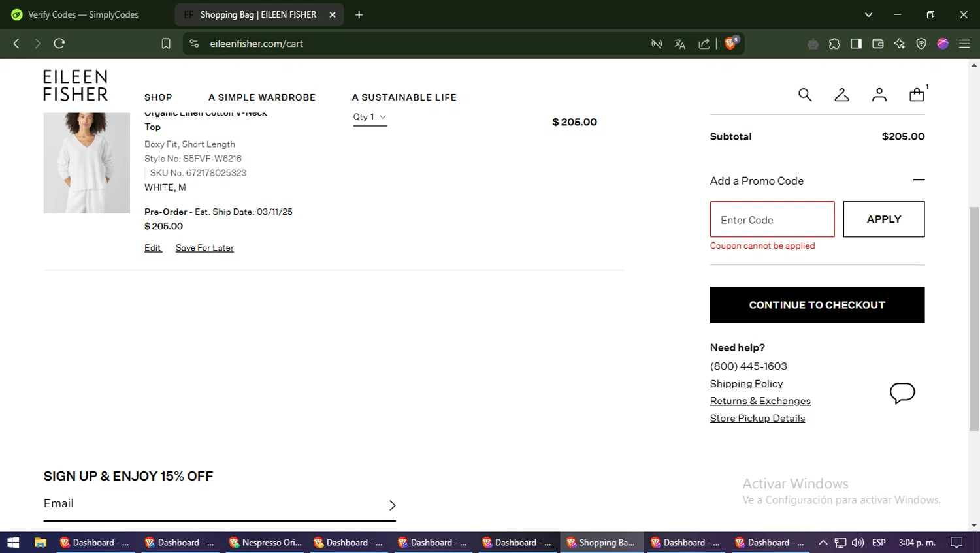980x553 pixels.
Task: Open the Qty 1 dropdown
Action: [x=370, y=118]
